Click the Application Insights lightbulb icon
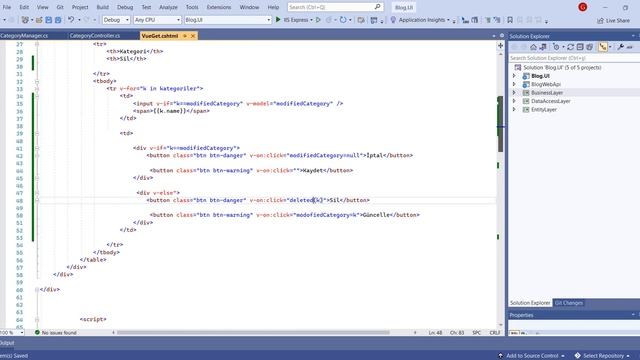Viewport: 640px width, 360px height. (x=393, y=20)
